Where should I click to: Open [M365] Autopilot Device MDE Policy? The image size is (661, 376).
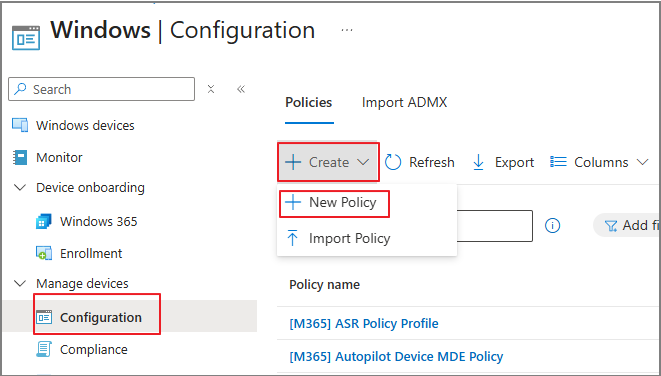396,357
